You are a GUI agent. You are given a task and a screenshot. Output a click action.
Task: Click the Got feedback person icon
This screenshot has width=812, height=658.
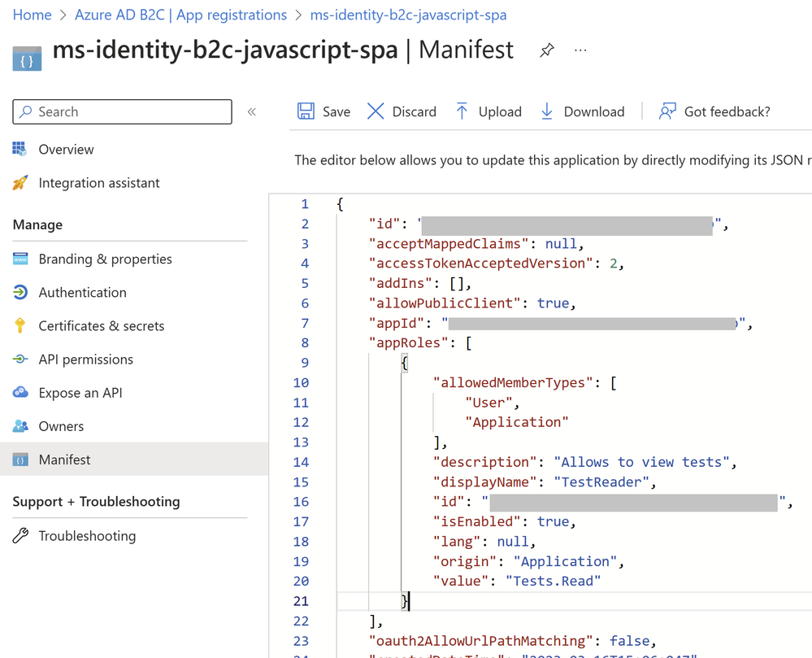coord(667,111)
